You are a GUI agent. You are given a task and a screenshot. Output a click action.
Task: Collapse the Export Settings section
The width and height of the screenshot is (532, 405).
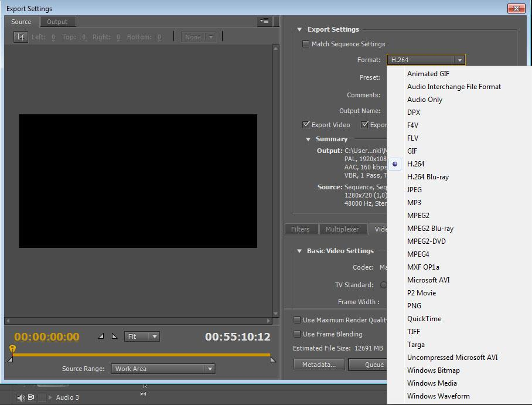point(299,29)
